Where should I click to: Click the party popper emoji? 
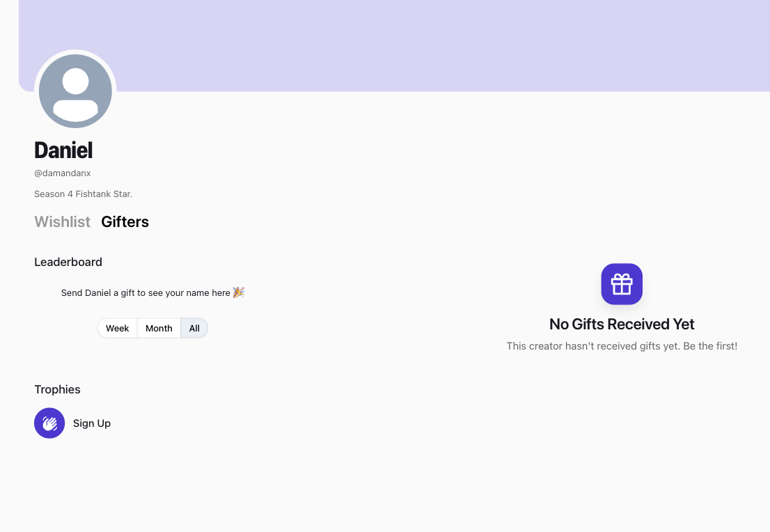239,292
